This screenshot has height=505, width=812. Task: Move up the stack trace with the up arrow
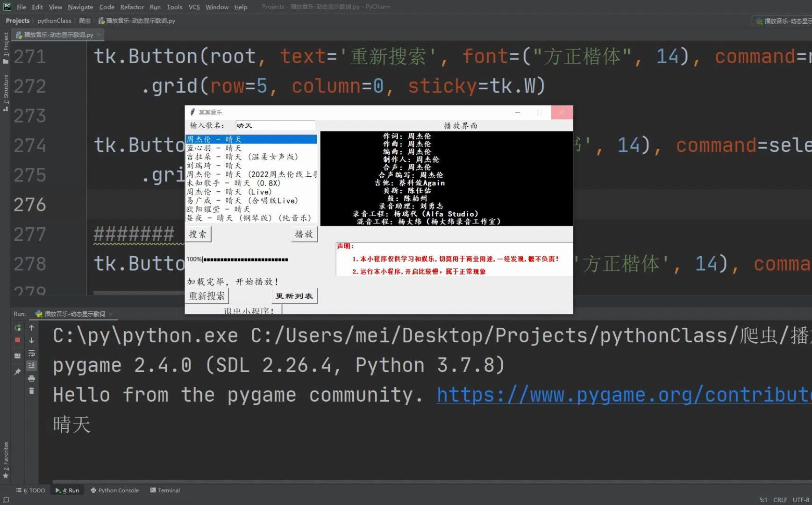[31, 328]
